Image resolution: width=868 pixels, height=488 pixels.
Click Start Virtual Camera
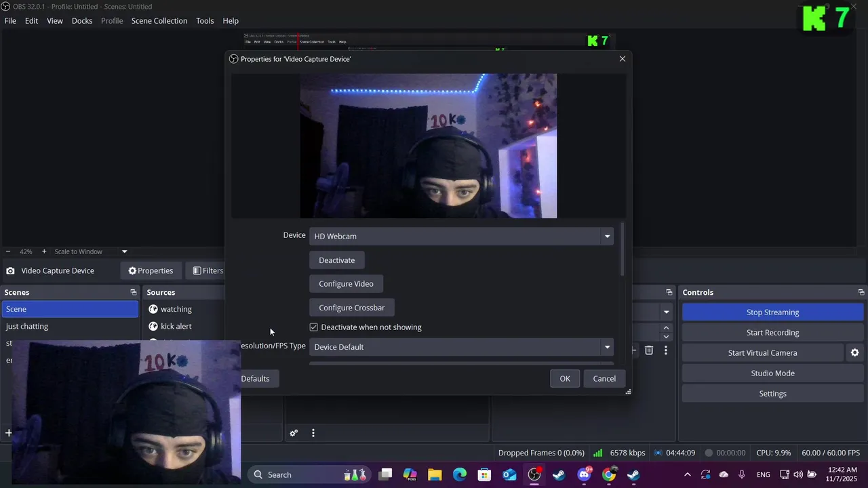coord(763,353)
